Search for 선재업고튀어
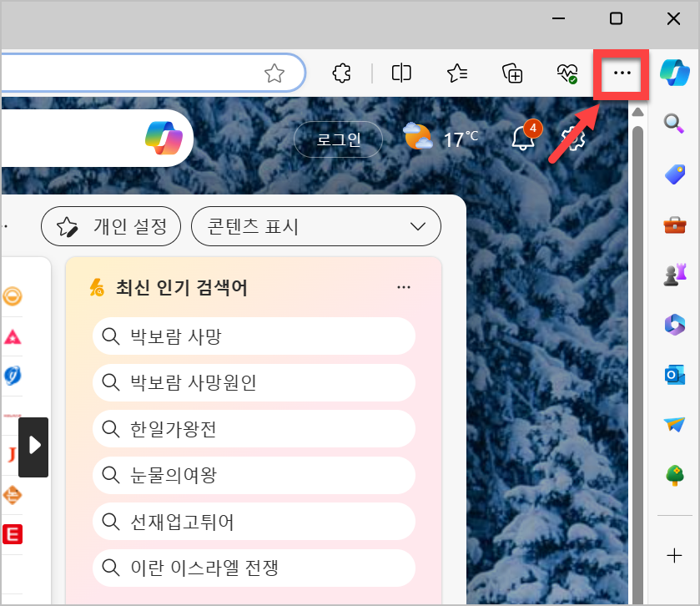 [x=254, y=521]
